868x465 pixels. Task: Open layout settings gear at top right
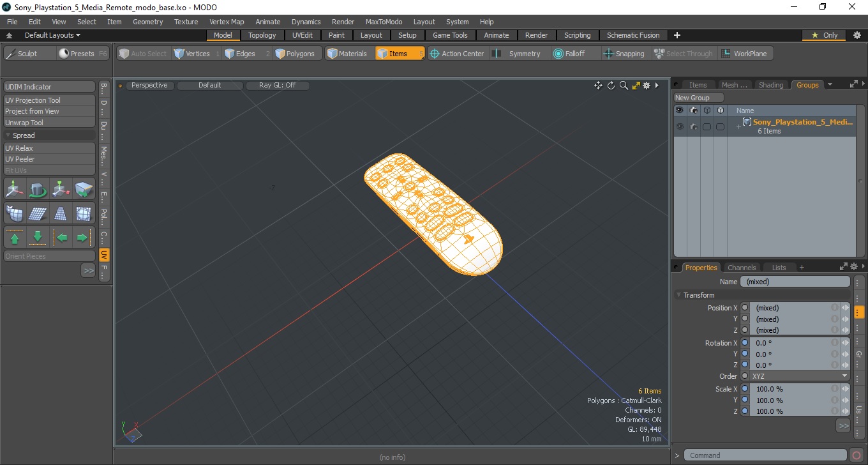pos(857,35)
